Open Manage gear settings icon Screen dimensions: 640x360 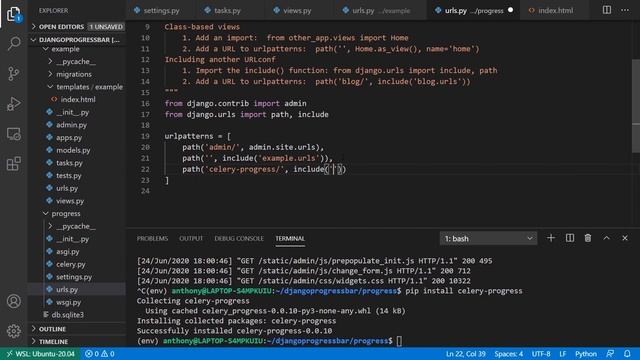pyautogui.click(x=13, y=331)
